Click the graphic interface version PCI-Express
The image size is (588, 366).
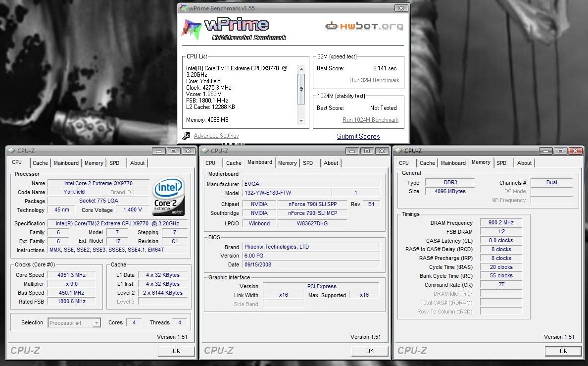321,286
